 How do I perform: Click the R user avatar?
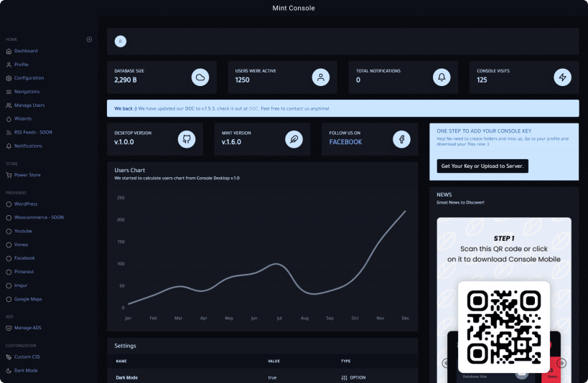click(121, 41)
